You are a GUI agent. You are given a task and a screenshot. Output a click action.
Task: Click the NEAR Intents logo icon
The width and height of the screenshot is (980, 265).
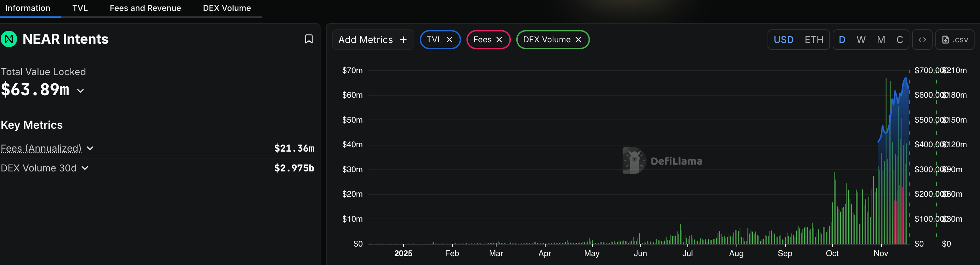9,39
